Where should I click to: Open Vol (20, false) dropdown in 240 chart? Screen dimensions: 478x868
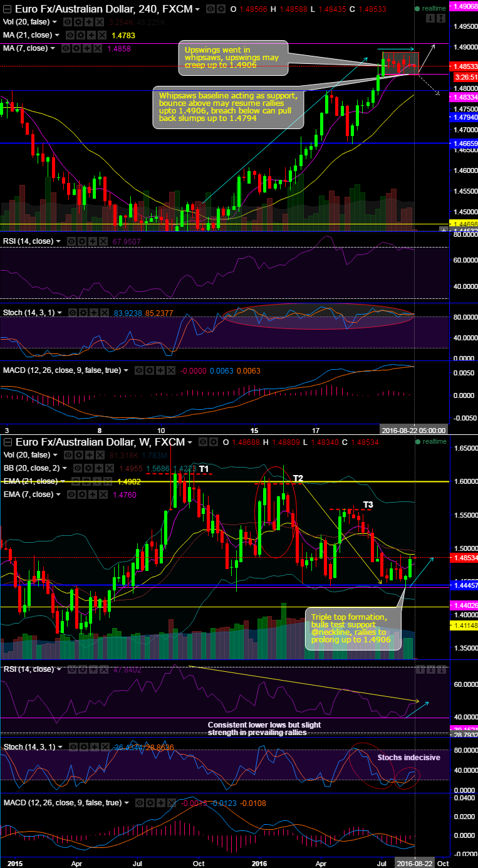point(55,23)
